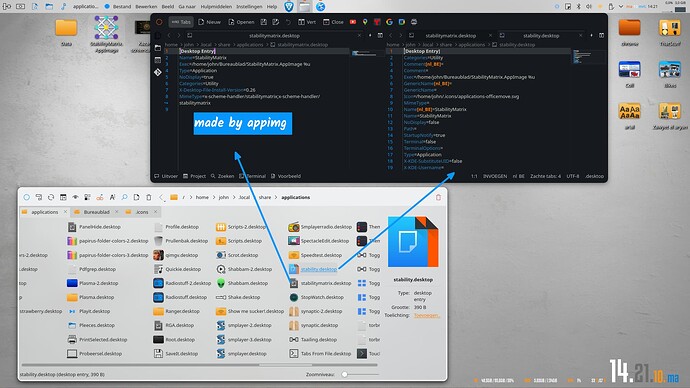690x388 pixels.
Task: Open the Project panel in Kate
Action: pos(194,176)
